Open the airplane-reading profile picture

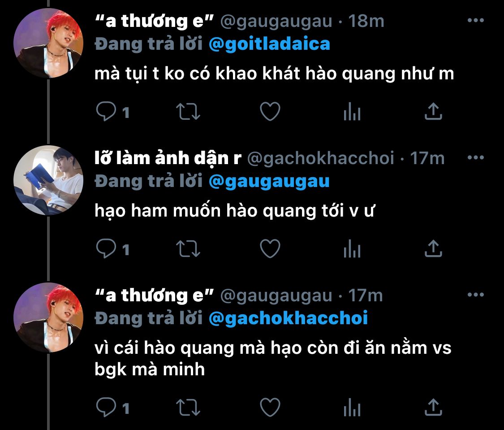click(48, 180)
